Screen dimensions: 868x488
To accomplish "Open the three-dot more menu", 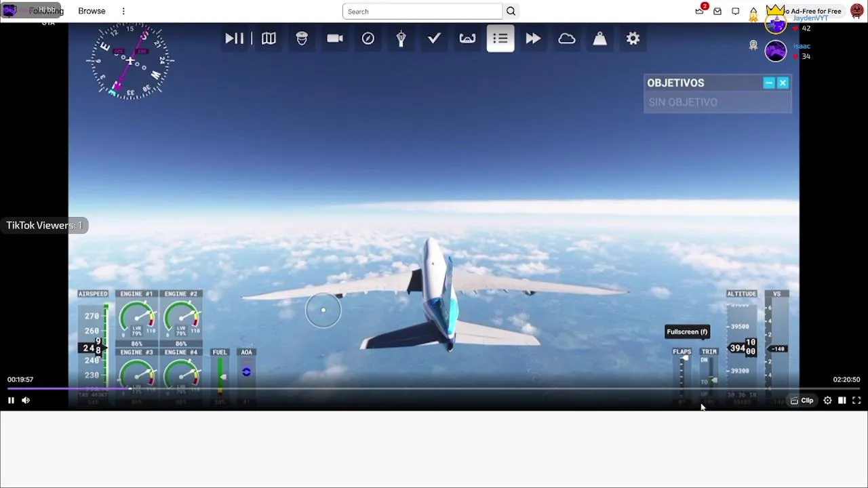I will tap(123, 12).
